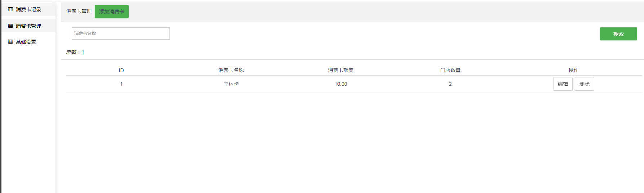Click the table icon beside 基础设置
The height and width of the screenshot is (193, 644).
point(10,42)
